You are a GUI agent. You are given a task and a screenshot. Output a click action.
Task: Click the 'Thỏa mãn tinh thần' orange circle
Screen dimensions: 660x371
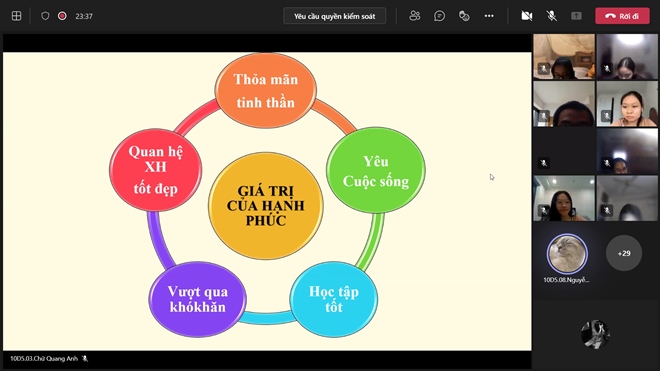coord(266,91)
